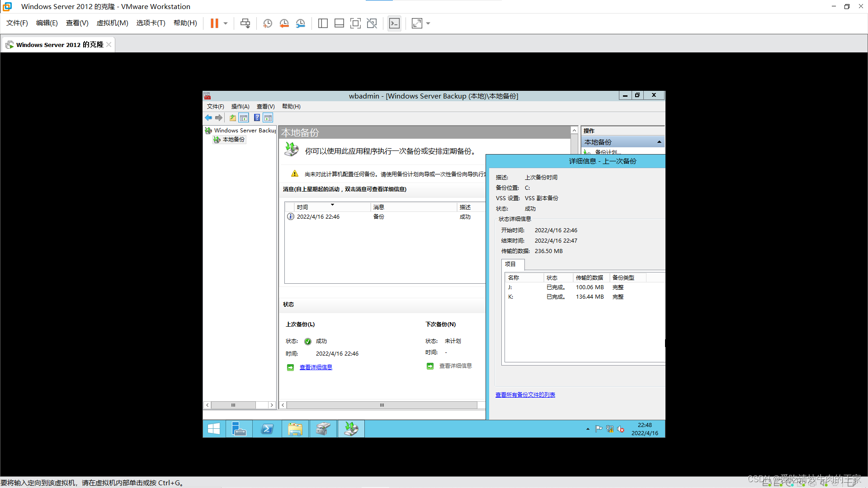Click wbadmin back arrow icon
868x488 pixels.
tap(208, 117)
